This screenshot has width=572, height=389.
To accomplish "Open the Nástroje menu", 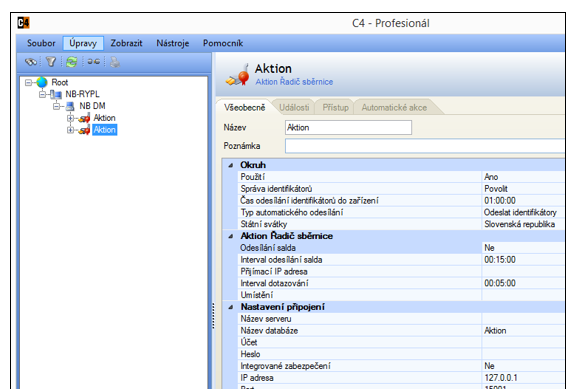I will 173,43.
